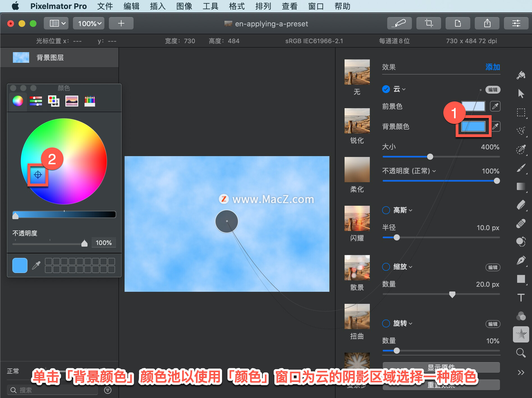Open the 格式 menu

coord(237,6)
